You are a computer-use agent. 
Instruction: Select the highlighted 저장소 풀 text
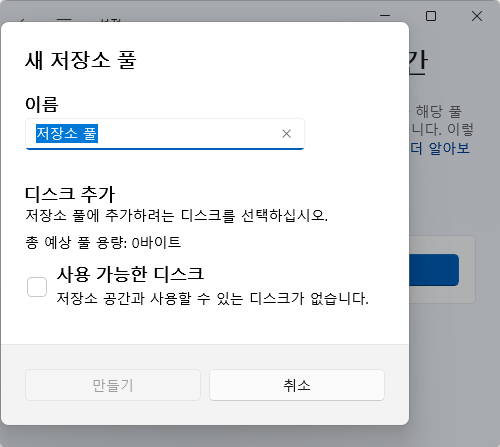coord(67,133)
